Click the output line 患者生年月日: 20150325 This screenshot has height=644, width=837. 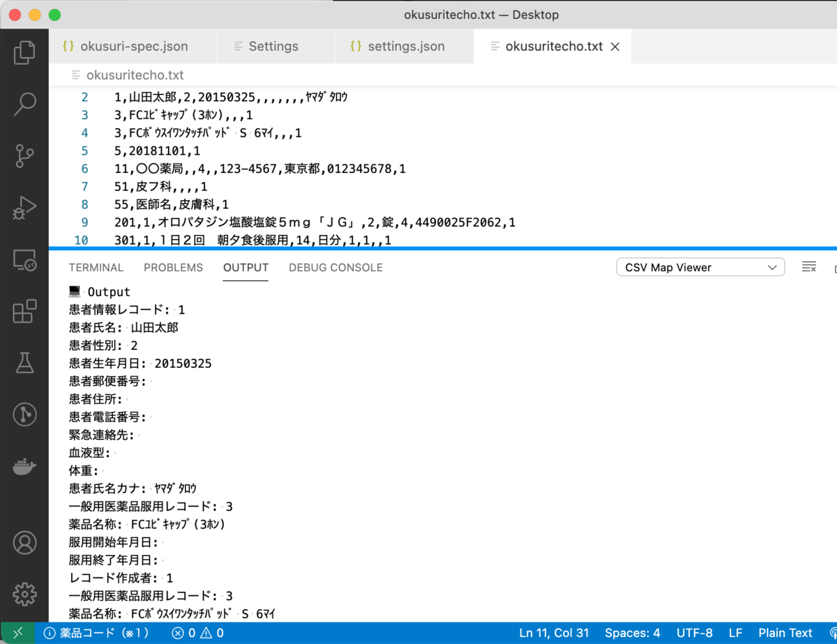click(x=140, y=363)
